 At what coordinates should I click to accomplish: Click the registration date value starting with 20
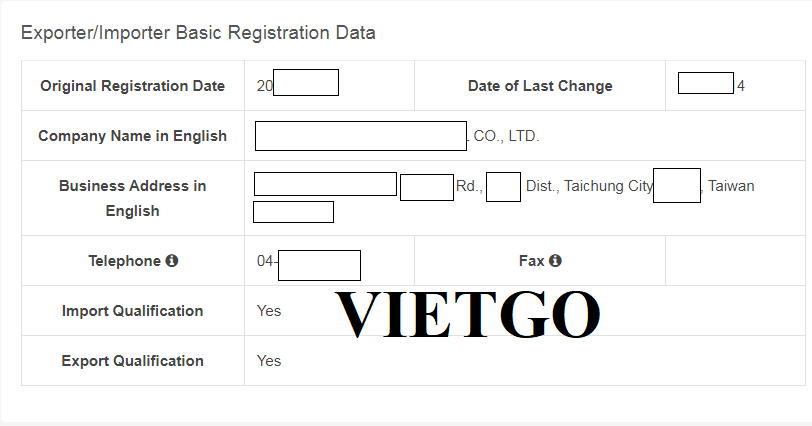[298, 83]
